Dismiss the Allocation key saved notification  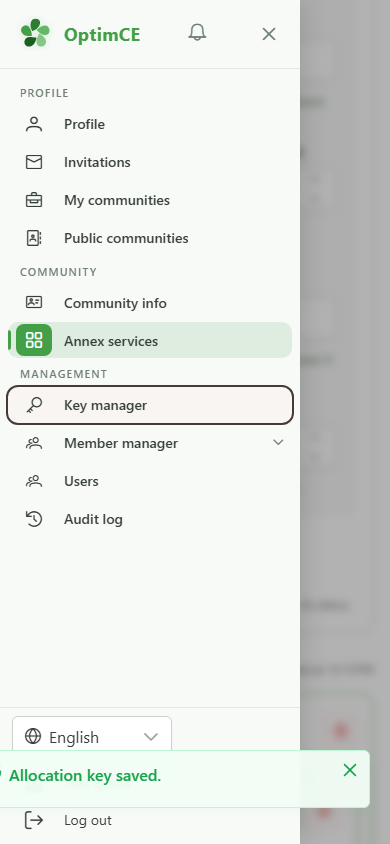(350, 770)
